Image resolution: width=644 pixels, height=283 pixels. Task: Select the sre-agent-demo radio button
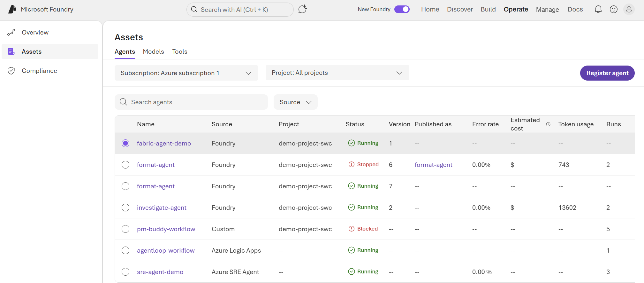click(x=125, y=272)
